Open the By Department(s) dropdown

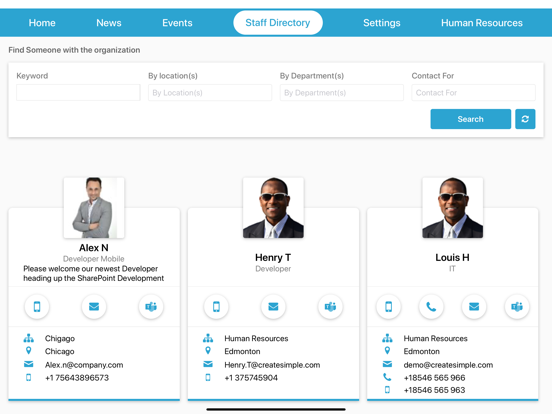click(342, 93)
